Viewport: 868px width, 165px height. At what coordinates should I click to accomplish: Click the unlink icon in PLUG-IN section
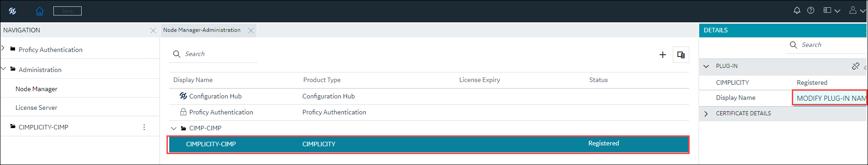[856, 67]
